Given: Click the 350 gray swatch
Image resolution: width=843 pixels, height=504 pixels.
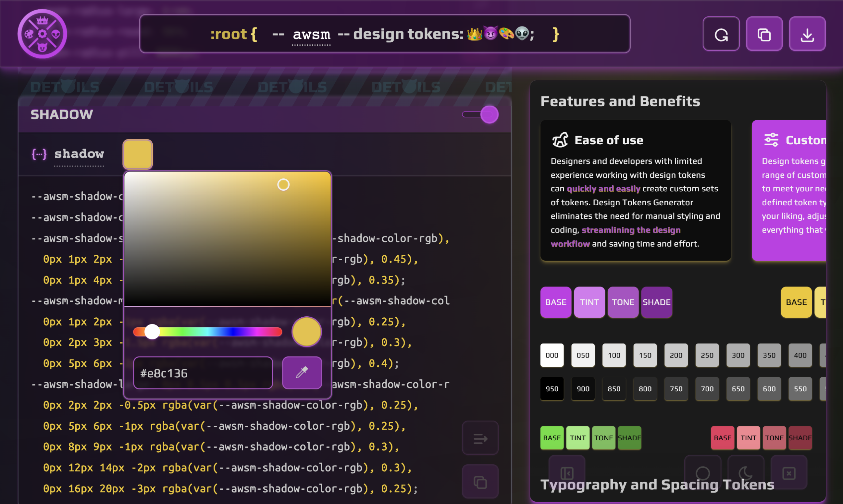Looking at the screenshot, I should point(769,355).
